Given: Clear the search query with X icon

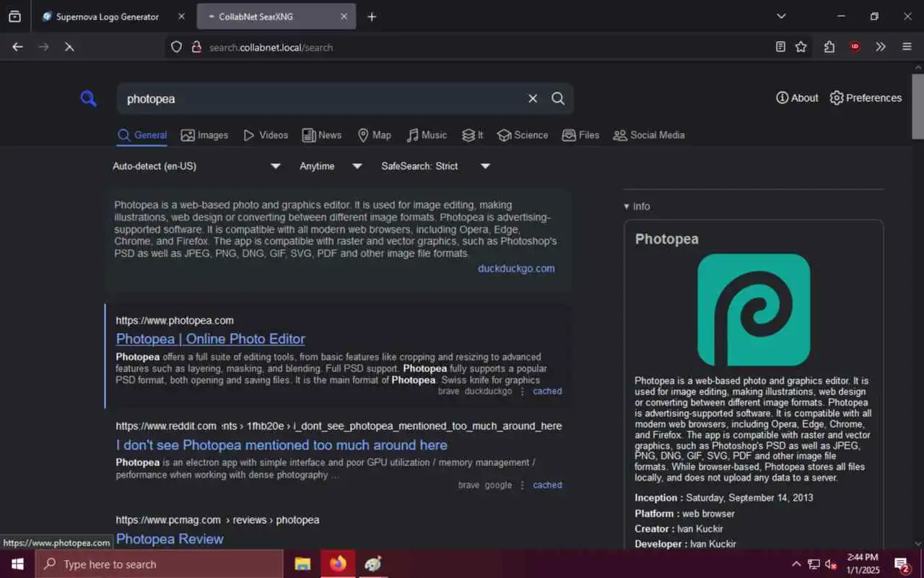Looking at the screenshot, I should [533, 99].
